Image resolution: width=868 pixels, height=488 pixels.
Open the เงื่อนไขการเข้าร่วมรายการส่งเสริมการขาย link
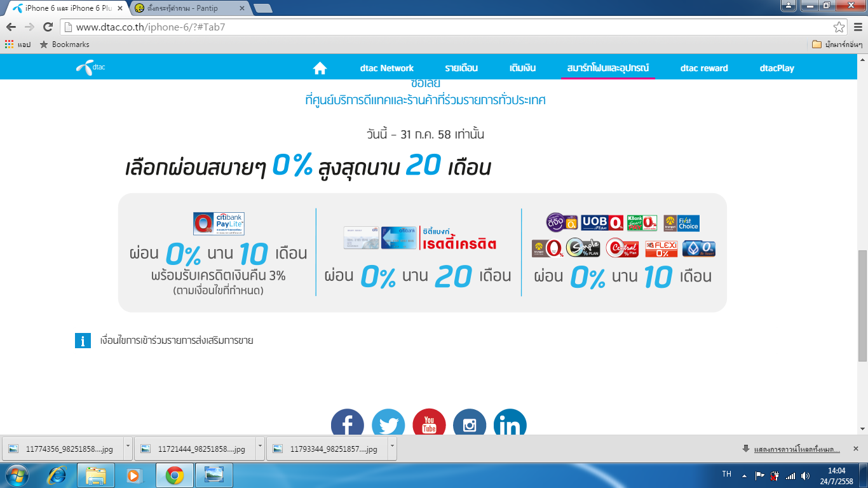pos(177,341)
